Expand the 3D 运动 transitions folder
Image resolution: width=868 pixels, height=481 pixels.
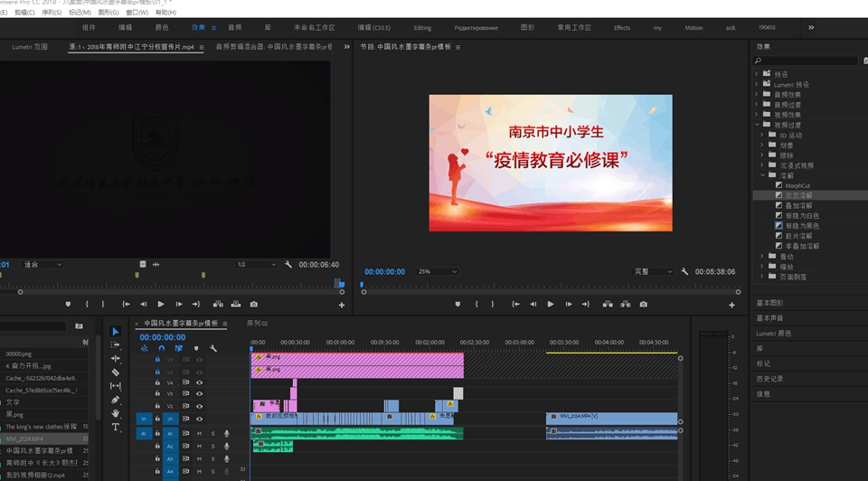(x=762, y=135)
